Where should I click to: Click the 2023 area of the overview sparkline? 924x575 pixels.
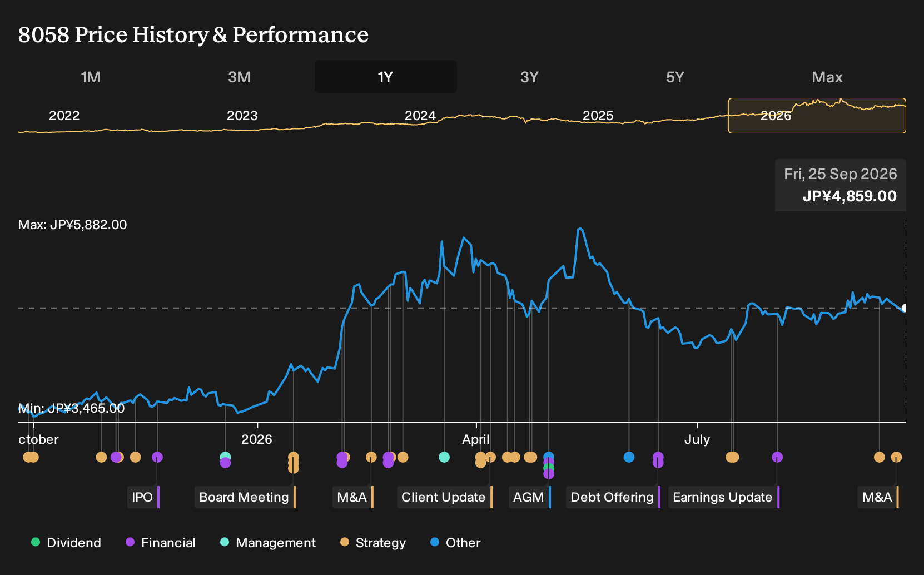coord(242,116)
